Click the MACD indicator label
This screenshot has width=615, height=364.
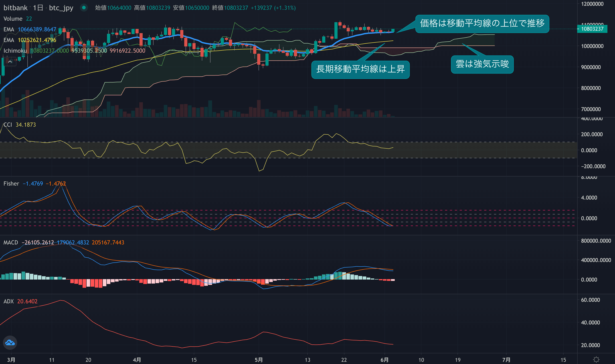click(10, 242)
